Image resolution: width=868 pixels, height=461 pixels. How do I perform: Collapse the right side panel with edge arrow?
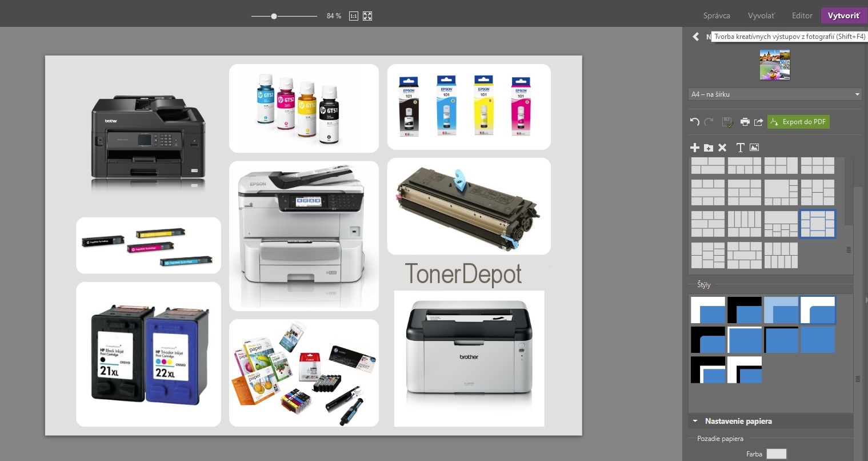click(866, 300)
